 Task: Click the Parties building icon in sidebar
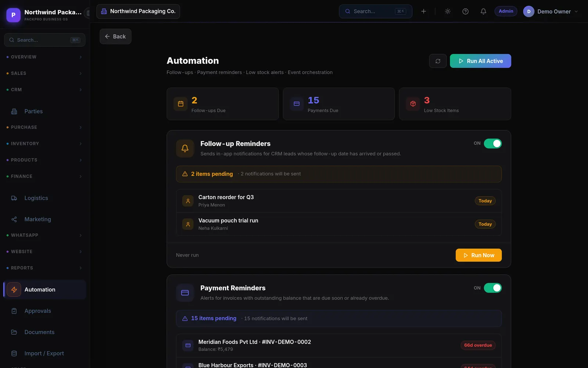(x=14, y=112)
